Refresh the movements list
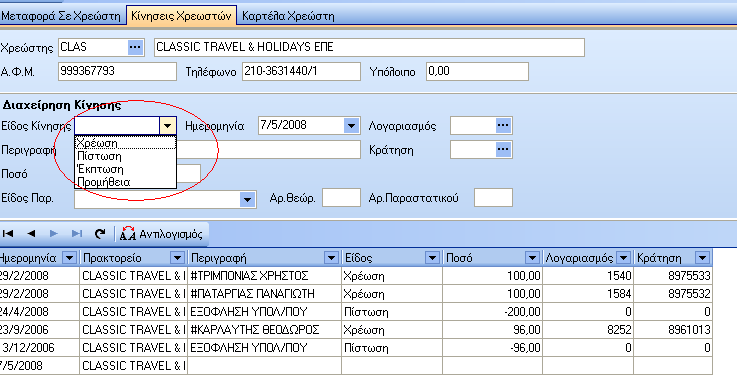Viewport: 737px width, 386px height. pos(100,234)
